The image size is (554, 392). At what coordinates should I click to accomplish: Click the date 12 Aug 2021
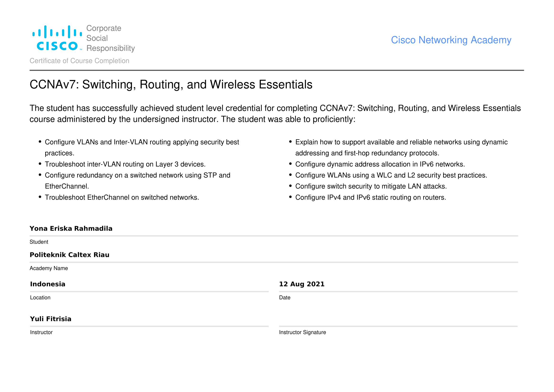click(x=302, y=284)
